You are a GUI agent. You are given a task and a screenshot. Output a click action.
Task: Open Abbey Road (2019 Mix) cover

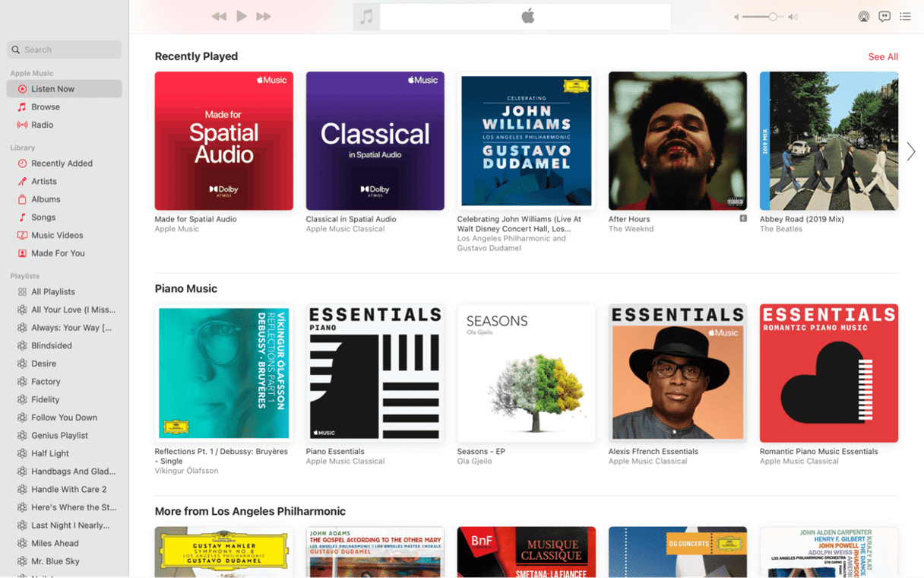pyautogui.click(x=829, y=141)
